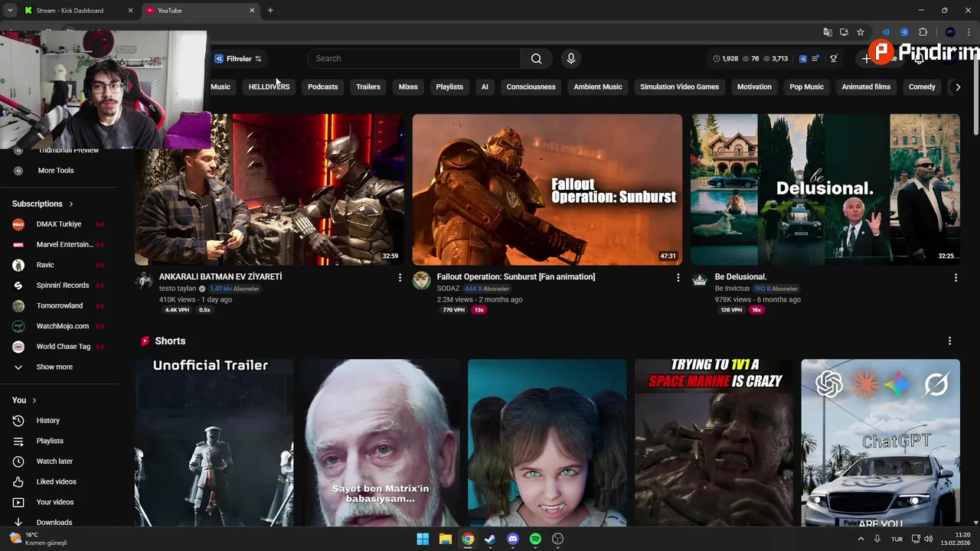This screenshot has width=980, height=551.
Task: Open options for ANKARALI BATMAN video
Action: point(400,278)
